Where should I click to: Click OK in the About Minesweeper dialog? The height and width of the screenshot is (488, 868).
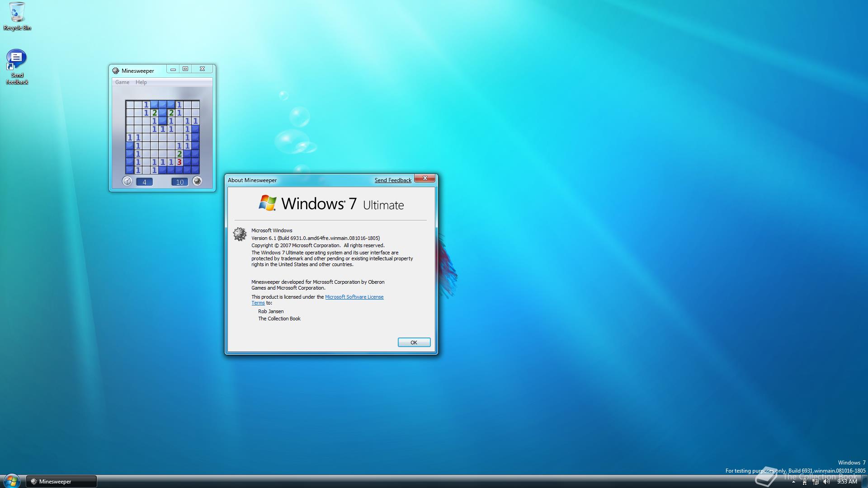pyautogui.click(x=414, y=343)
